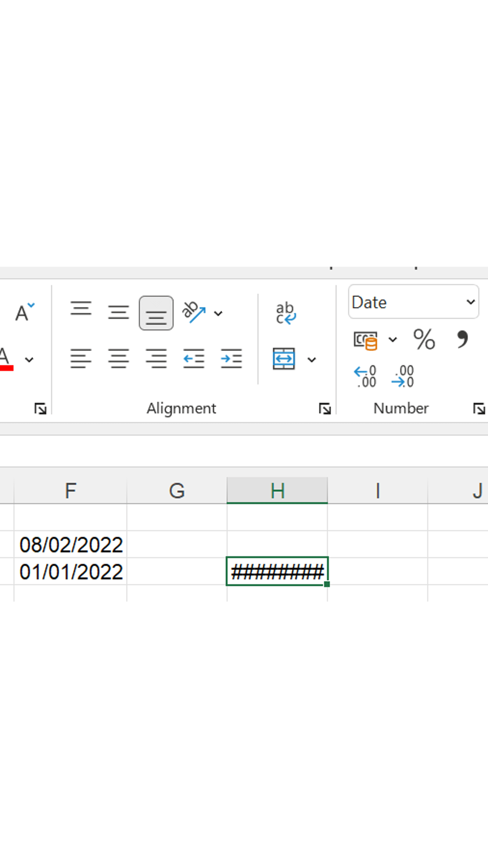This screenshot has width=488, height=868.
Task: Open the Font Color dropdown arrow
Action: pyautogui.click(x=29, y=359)
